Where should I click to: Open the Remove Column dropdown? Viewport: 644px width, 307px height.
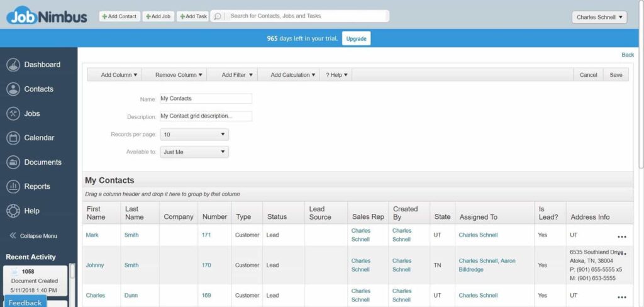pos(179,75)
